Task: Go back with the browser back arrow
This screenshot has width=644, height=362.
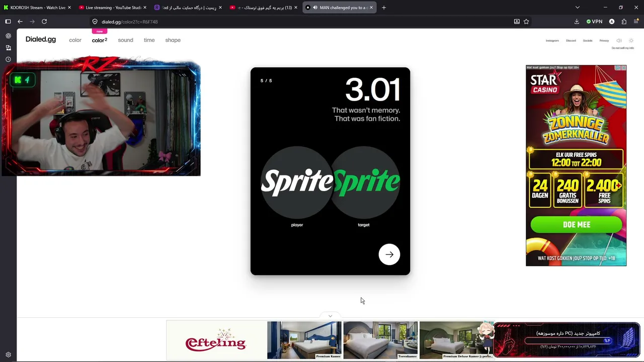Action: point(20,22)
